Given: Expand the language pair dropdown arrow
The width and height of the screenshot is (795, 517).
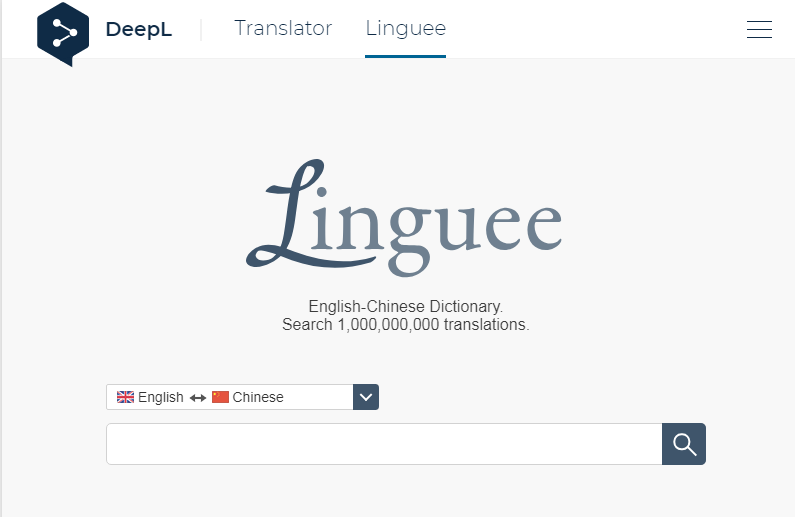Looking at the screenshot, I should [366, 397].
